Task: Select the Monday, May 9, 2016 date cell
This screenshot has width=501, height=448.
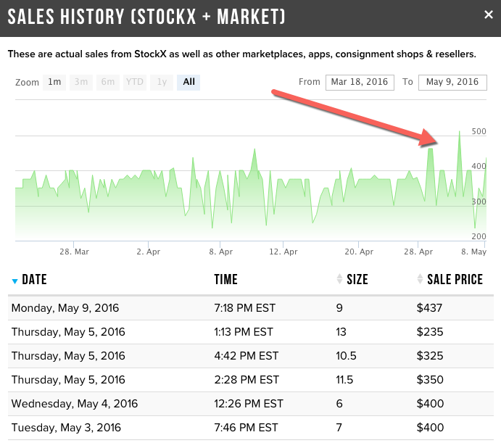Action: click(x=65, y=308)
